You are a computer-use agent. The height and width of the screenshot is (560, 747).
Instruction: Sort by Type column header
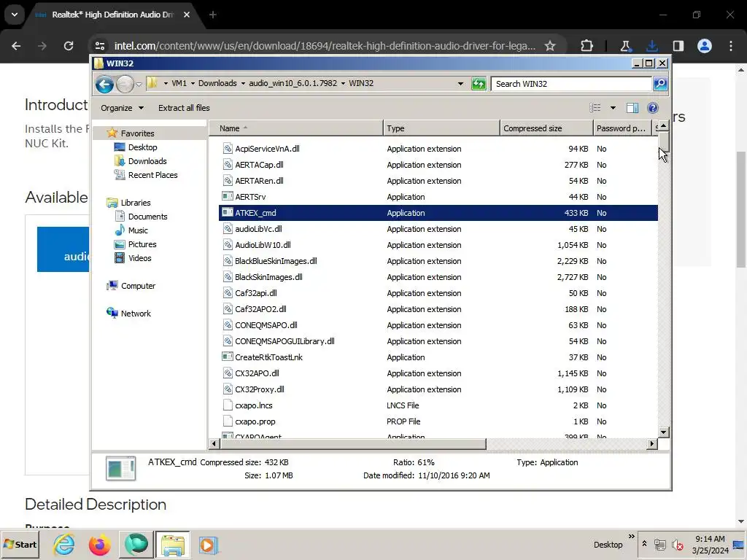click(x=441, y=128)
